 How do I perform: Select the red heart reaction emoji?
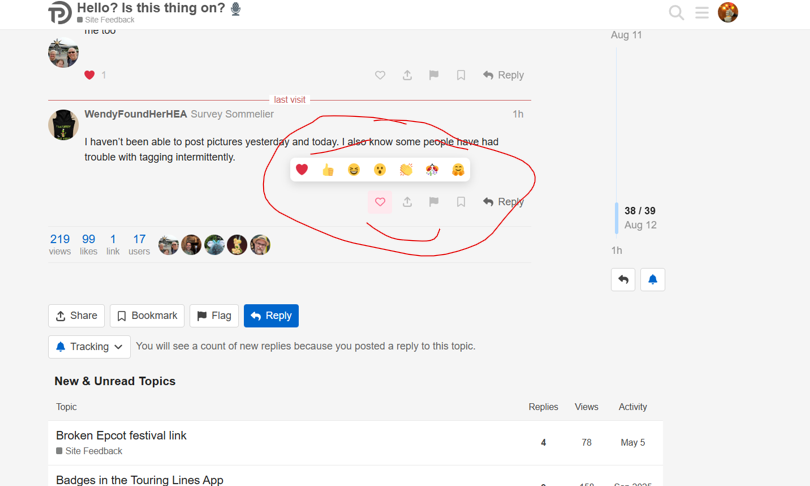click(x=302, y=169)
